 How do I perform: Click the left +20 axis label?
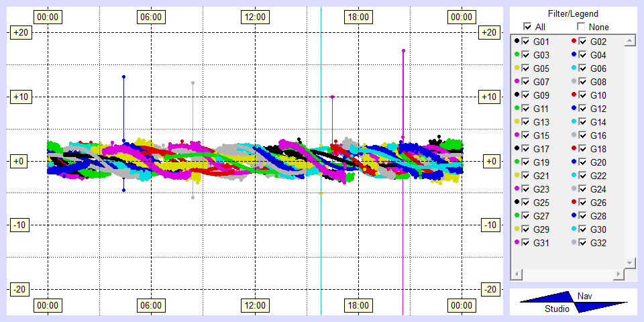(17, 32)
